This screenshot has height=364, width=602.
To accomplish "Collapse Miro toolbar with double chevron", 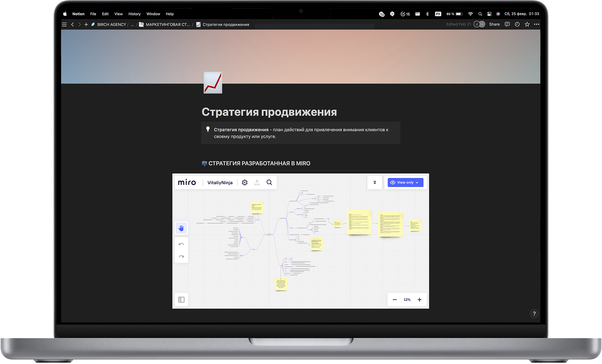I will pos(375,182).
